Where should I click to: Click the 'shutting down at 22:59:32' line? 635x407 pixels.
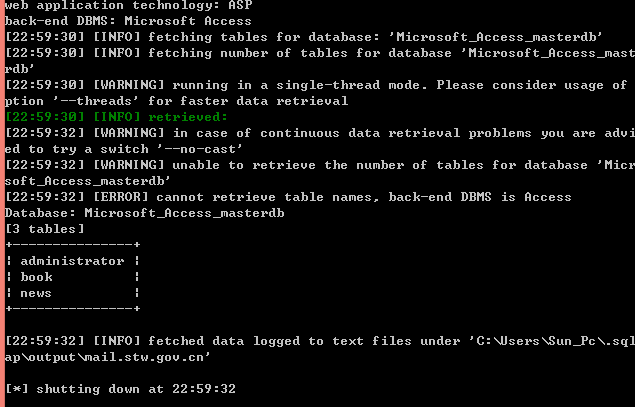(136, 389)
